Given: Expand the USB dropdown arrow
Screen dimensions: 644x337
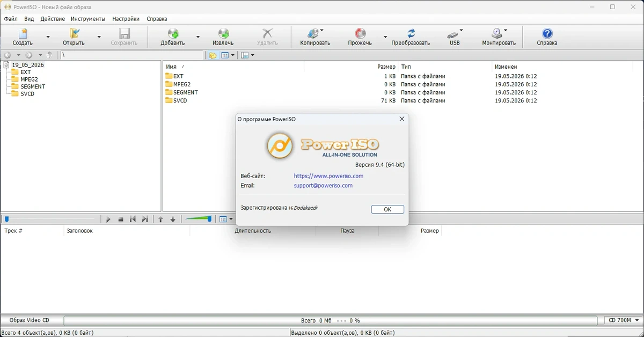Looking at the screenshot, I should 462,31.
